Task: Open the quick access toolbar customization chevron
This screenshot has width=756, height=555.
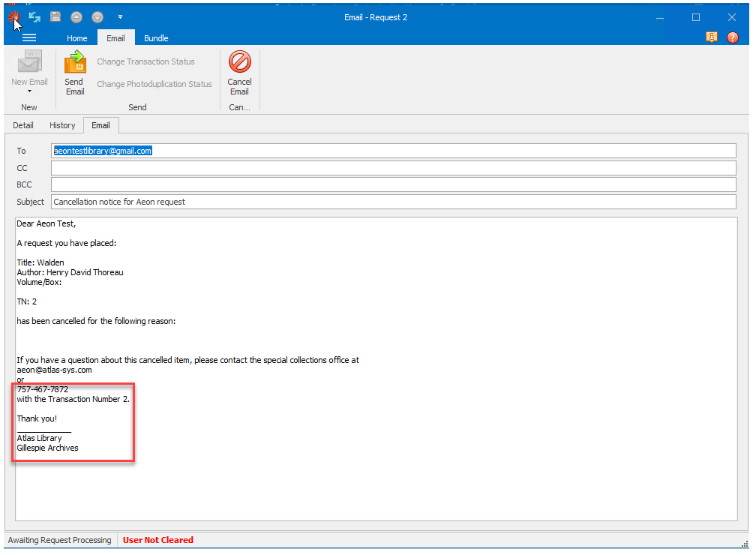Action: 120,16
